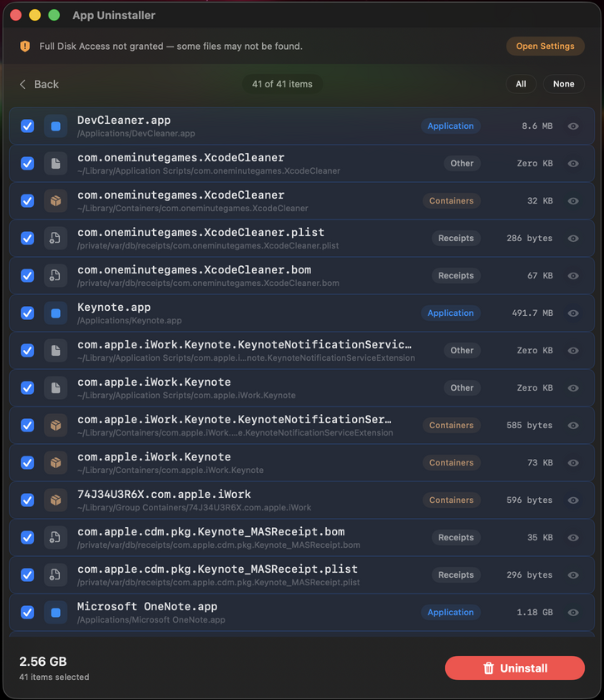Click box icon for KeynoteNotificationSer… Containers row
The height and width of the screenshot is (700, 604).
coord(56,426)
